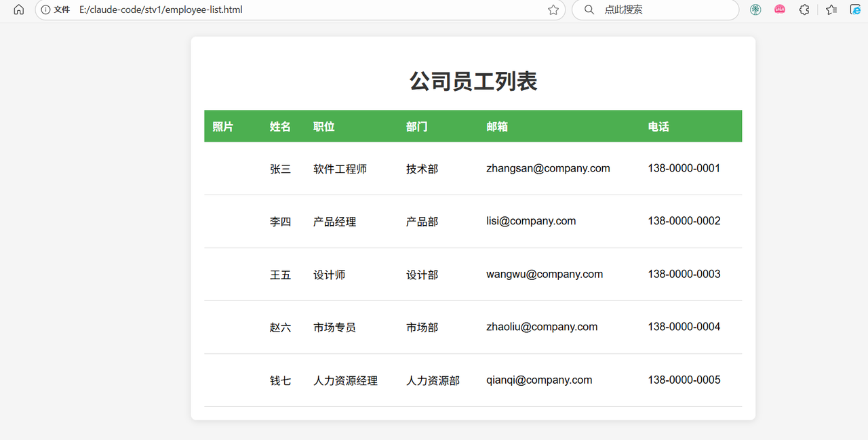Viewport: 868px width, 440px height.
Task: Click the 软件工程师 position cell
Action: [x=340, y=169]
